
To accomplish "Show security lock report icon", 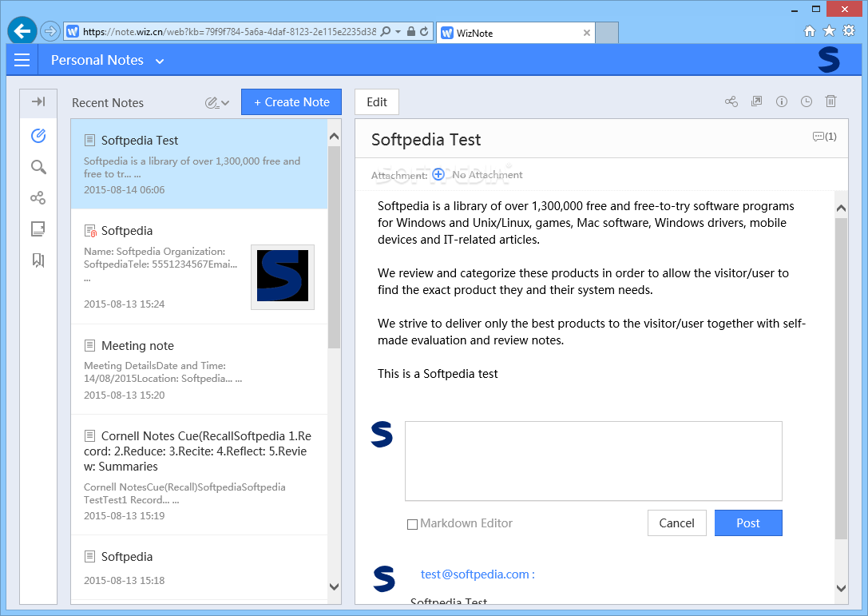I will pyautogui.click(x=410, y=32).
